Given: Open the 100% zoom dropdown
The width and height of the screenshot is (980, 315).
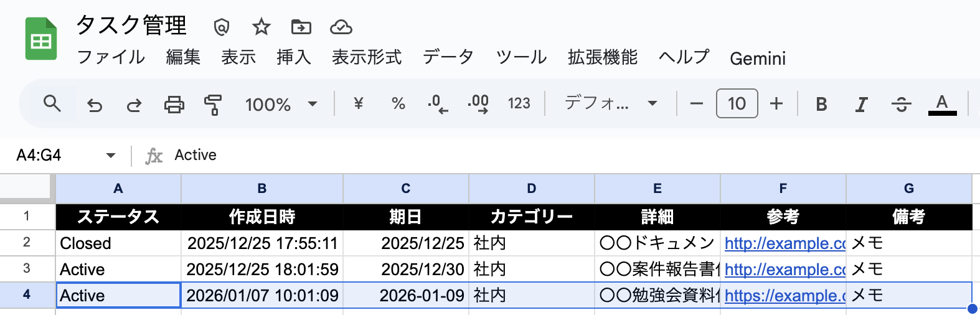Looking at the screenshot, I should 281,104.
